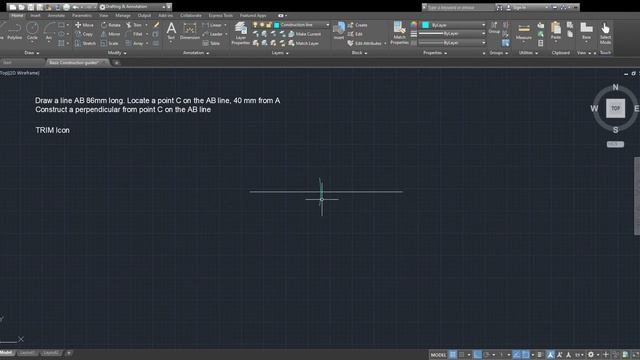Switch to the Output ribbon tab
Screen dimensions: 640x360
[144, 16]
